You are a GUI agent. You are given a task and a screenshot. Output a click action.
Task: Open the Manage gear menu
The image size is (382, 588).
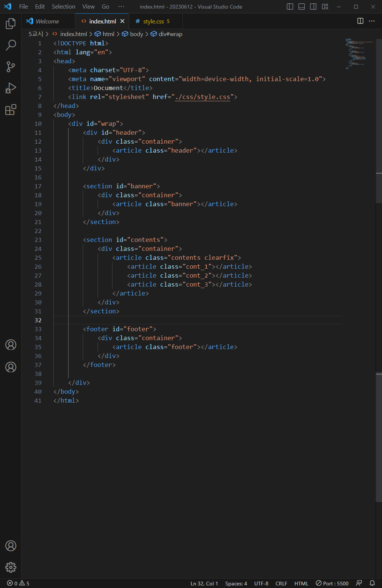pyautogui.click(x=11, y=567)
